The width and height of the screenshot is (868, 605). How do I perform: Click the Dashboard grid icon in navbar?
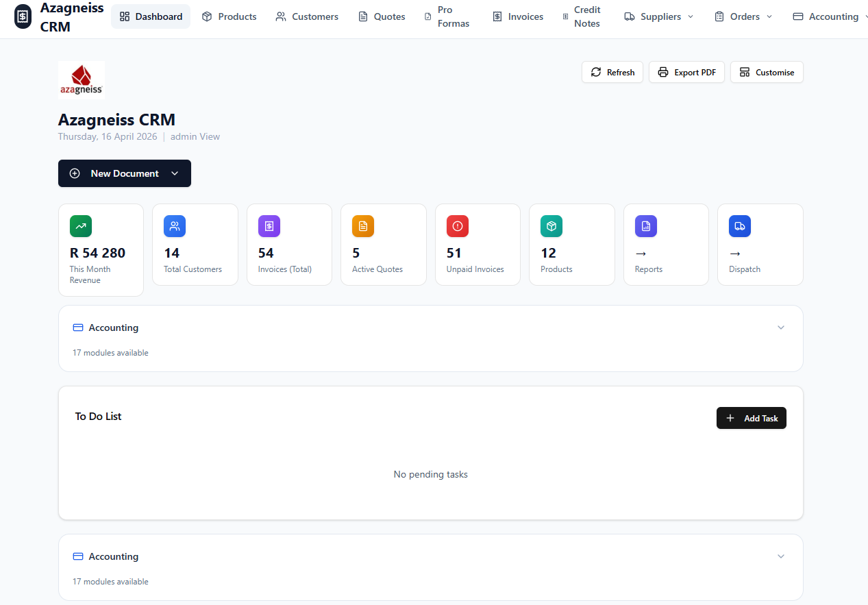click(x=125, y=16)
